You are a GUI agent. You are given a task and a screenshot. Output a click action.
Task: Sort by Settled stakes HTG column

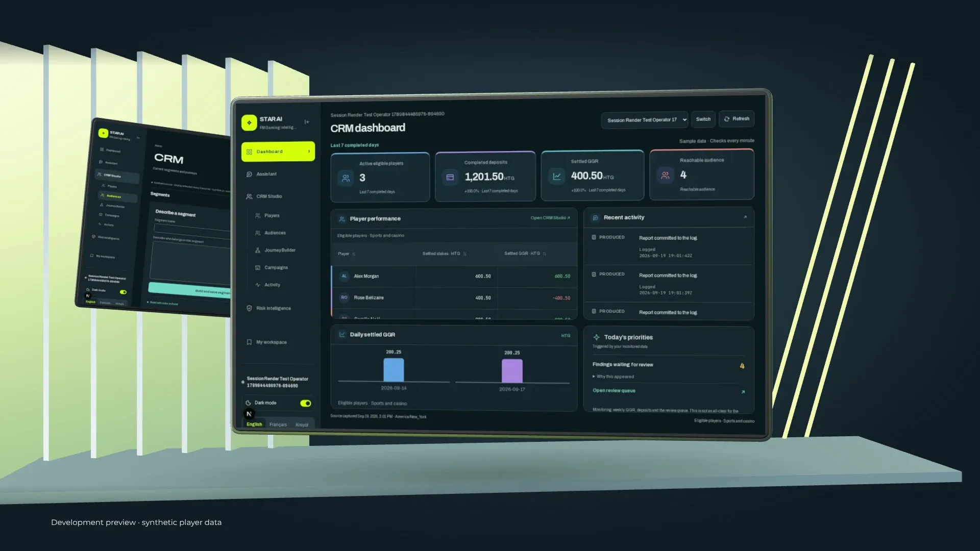[x=445, y=254]
